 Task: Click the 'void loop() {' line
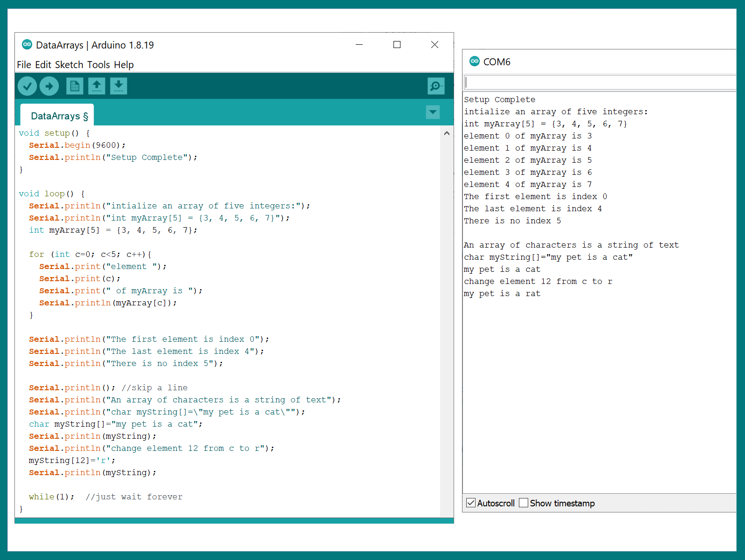coord(52,194)
